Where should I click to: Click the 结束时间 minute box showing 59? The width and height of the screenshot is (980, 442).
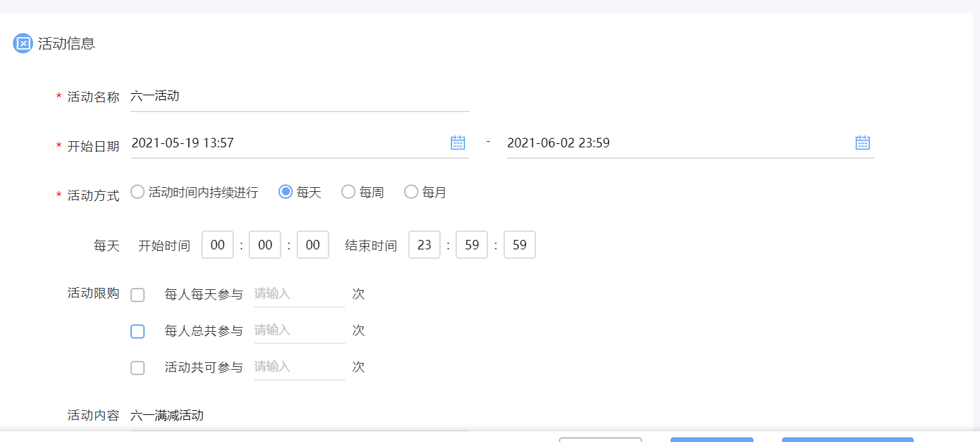[472, 245]
